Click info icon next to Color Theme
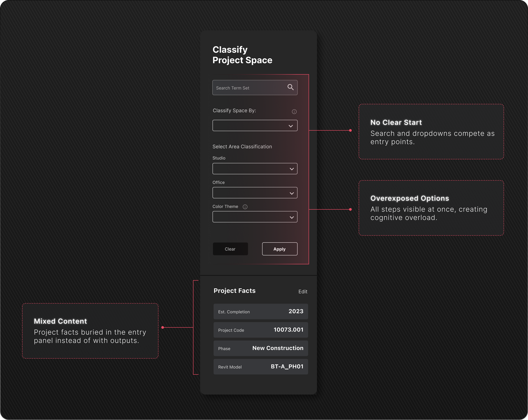 245,207
